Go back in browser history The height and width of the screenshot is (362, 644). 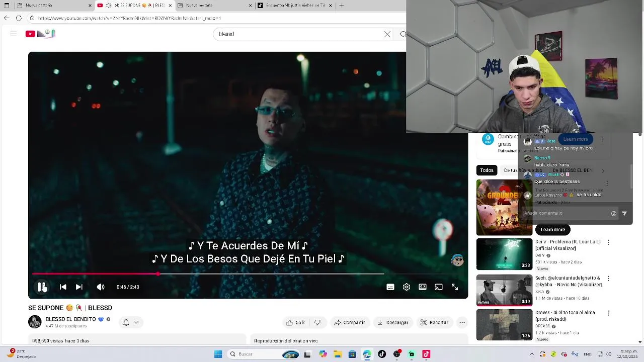point(7,18)
